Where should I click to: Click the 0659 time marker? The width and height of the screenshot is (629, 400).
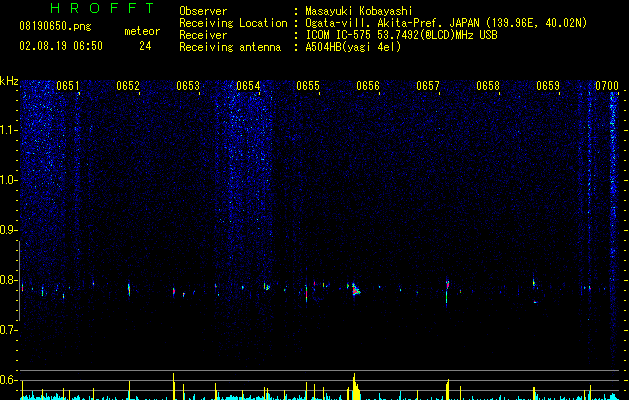(x=548, y=86)
